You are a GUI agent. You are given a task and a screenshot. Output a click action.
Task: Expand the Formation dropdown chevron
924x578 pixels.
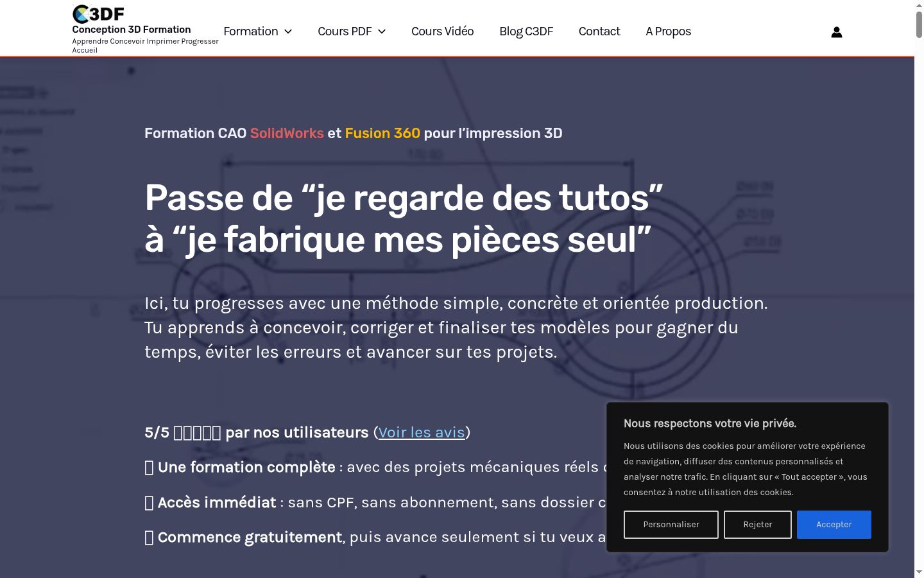click(x=288, y=31)
